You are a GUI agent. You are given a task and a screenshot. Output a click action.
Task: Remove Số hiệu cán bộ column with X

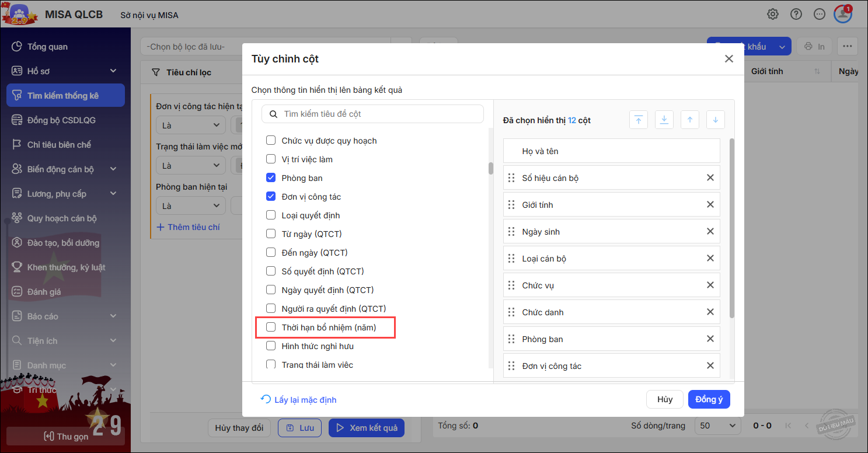[710, 177]
